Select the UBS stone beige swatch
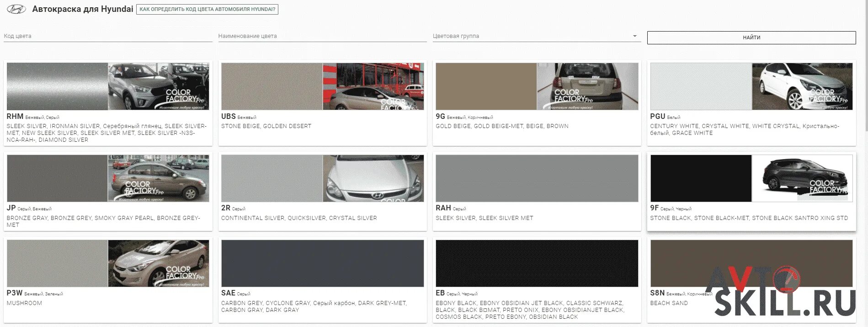Viewport: 868px width, 327px height. [x=272, y=86]
